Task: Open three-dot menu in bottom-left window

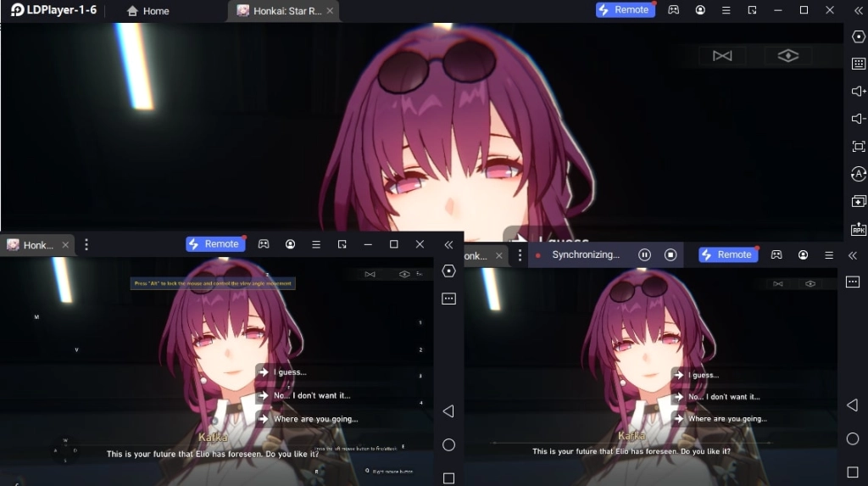Action: click(86, 245)
